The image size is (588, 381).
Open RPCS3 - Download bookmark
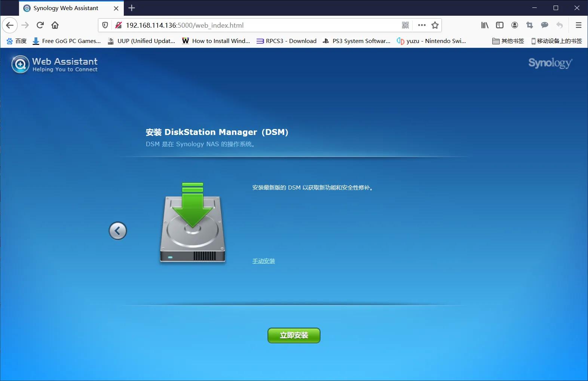pyautogui.click(x=287, y=41)
